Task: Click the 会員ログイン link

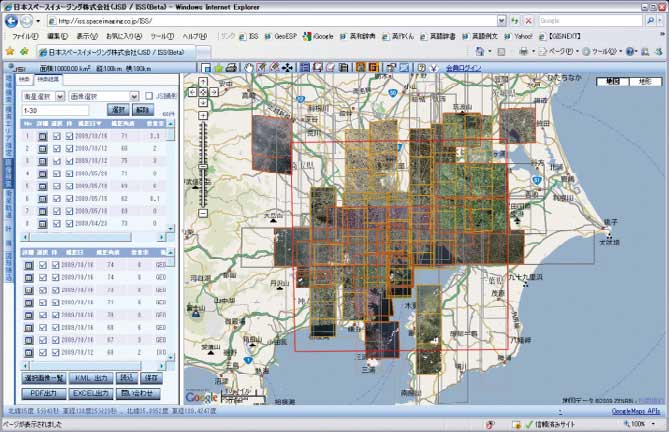Action: pyautogui.click(x=463, y=68)
